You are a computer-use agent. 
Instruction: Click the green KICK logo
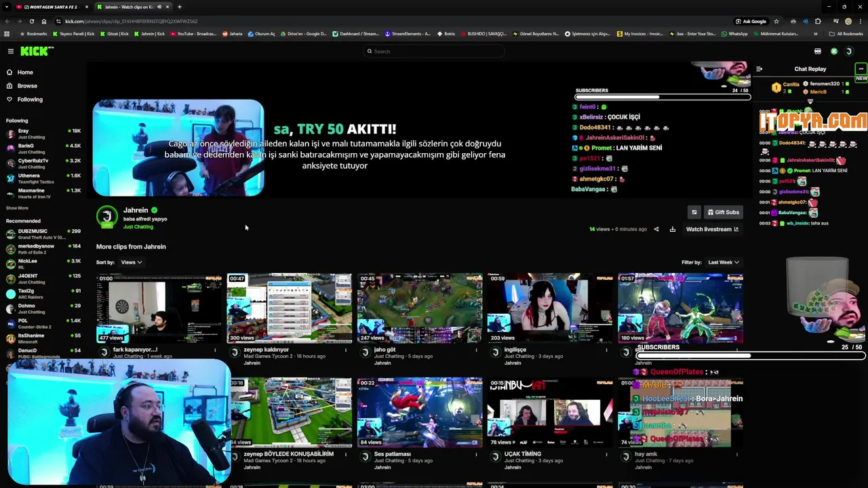click(36, 51)
